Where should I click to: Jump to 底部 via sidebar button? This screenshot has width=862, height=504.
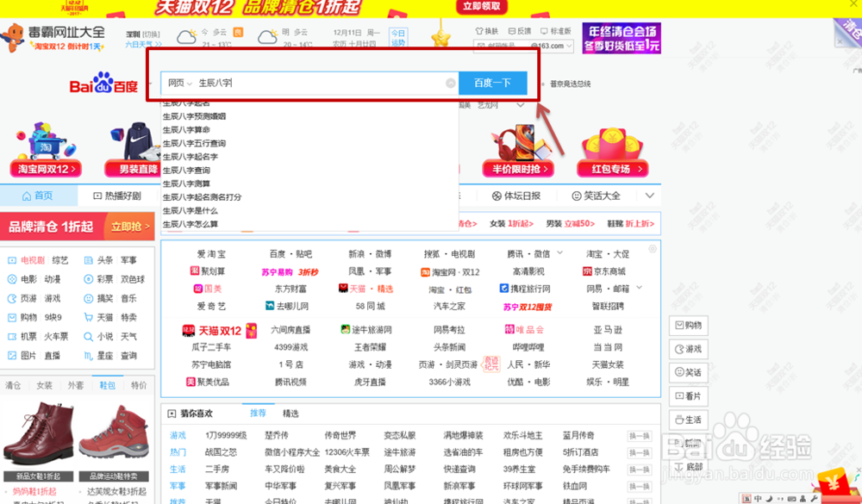(688, 467)
